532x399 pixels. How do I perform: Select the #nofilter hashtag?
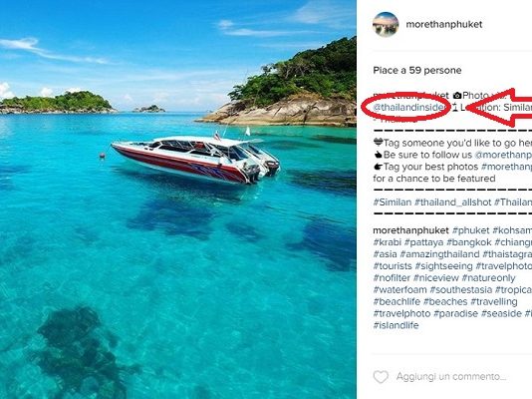[392, 277]
